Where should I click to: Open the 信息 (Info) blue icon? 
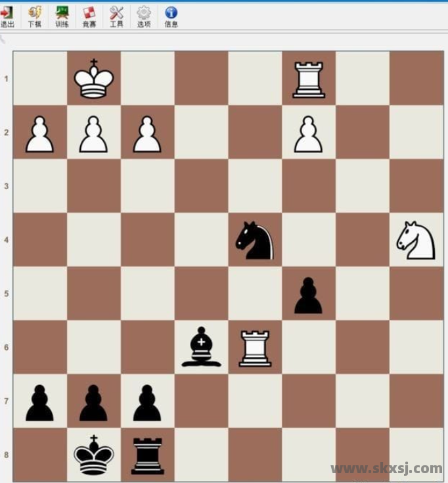point(171,16)
